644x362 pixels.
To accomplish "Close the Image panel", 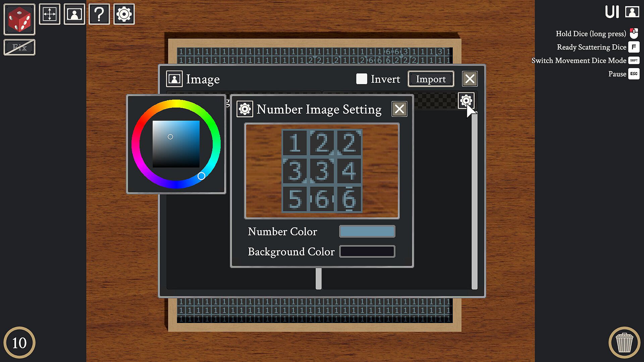I will [470, 79].
